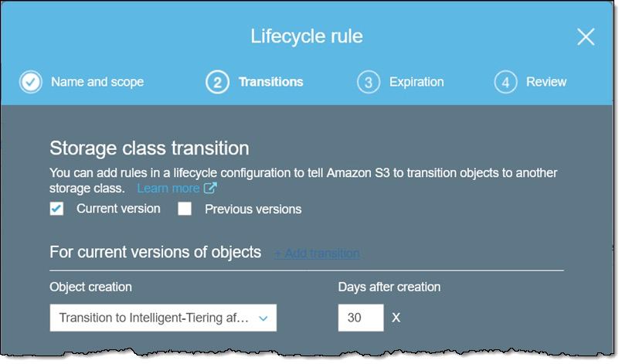The image size is (622, 364).
Task: Click the Add transition link
Action: click(x=317, y=253)
